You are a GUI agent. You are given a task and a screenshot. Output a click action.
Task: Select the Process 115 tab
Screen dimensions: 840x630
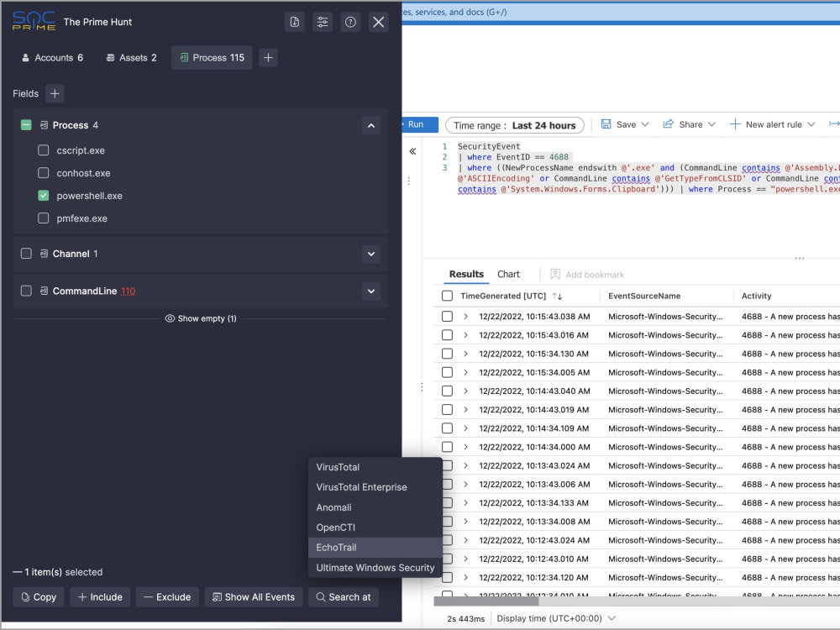[213, 58]
